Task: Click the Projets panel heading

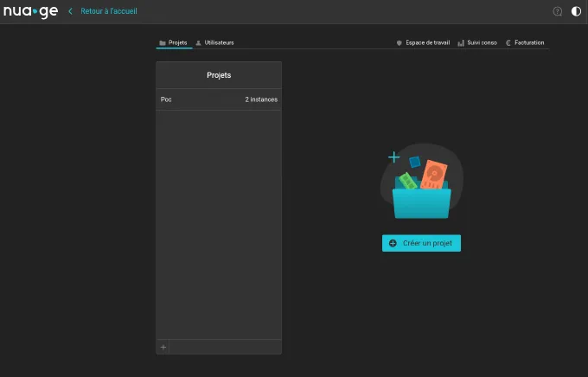Action: coord(219,75)
